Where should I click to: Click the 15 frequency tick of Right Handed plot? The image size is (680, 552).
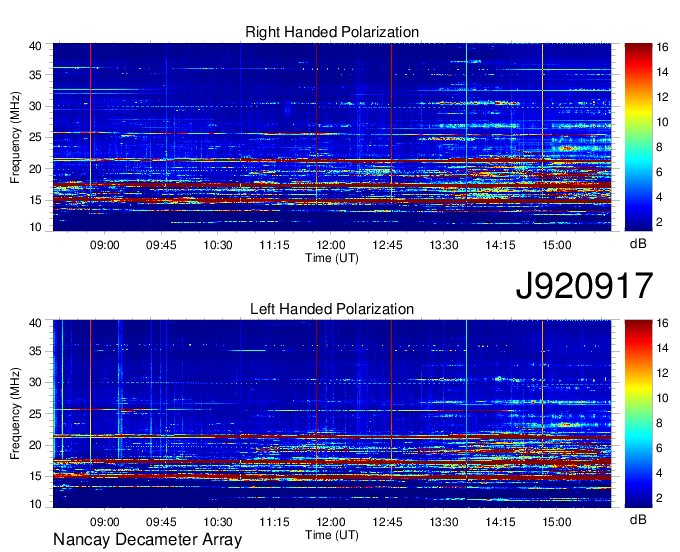pos(35,200)
